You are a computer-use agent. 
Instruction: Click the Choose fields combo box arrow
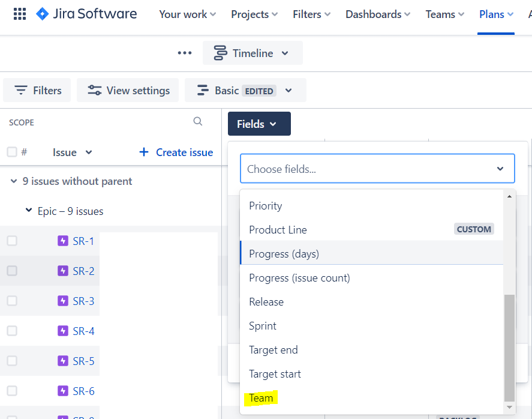[500, 169]
